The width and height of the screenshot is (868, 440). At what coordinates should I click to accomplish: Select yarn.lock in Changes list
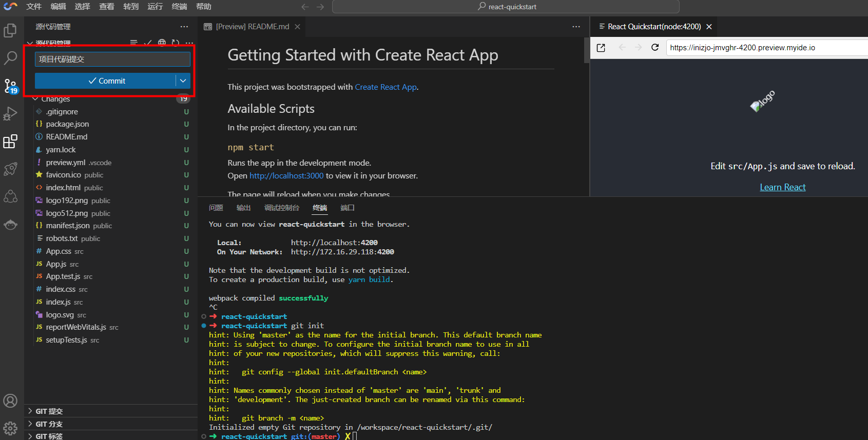(x=111, y=150)
